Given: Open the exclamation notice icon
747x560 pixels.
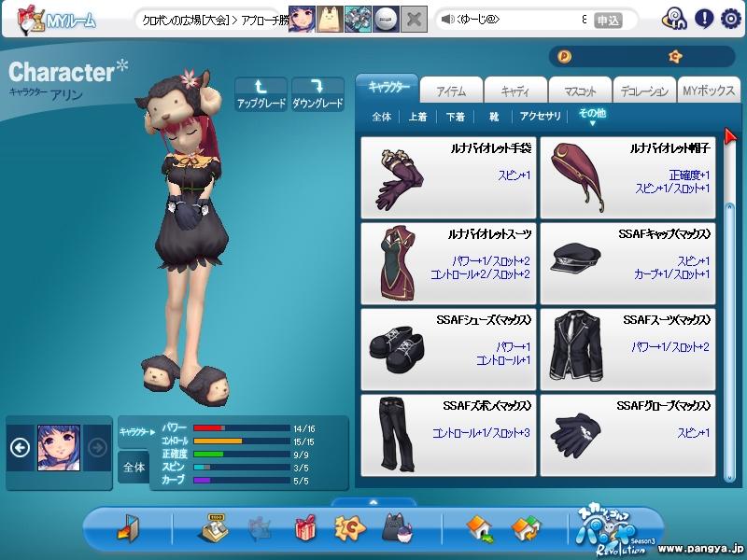Looking at the screenshot, I should click(704, 19).
